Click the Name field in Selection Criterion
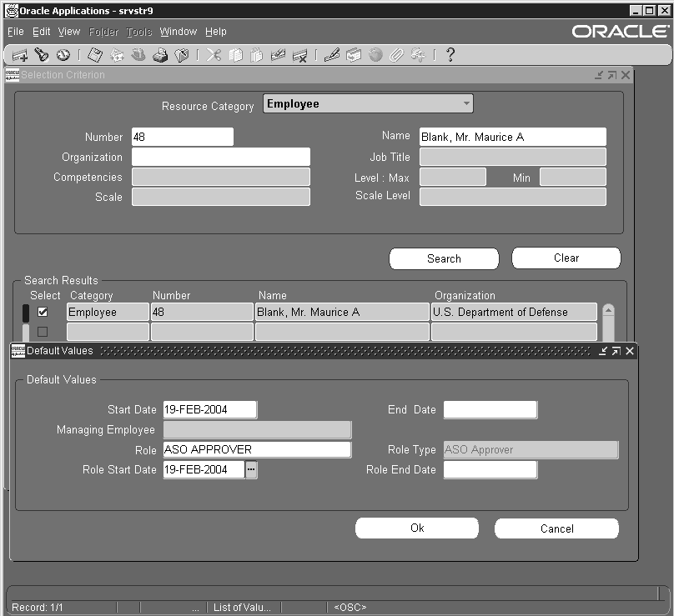Image resolution: width=674 pixels, height=616 pixels. [513, 137]
